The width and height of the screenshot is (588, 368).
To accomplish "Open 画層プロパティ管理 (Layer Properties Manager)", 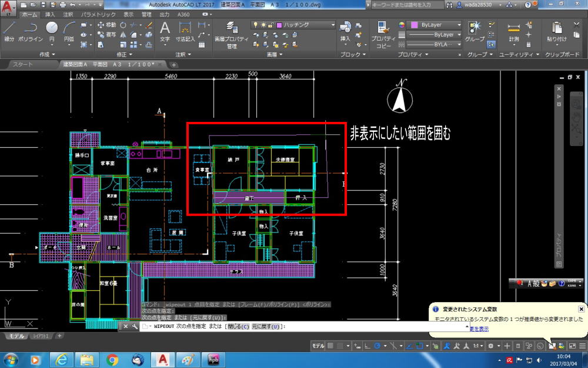I will (231, 35).
